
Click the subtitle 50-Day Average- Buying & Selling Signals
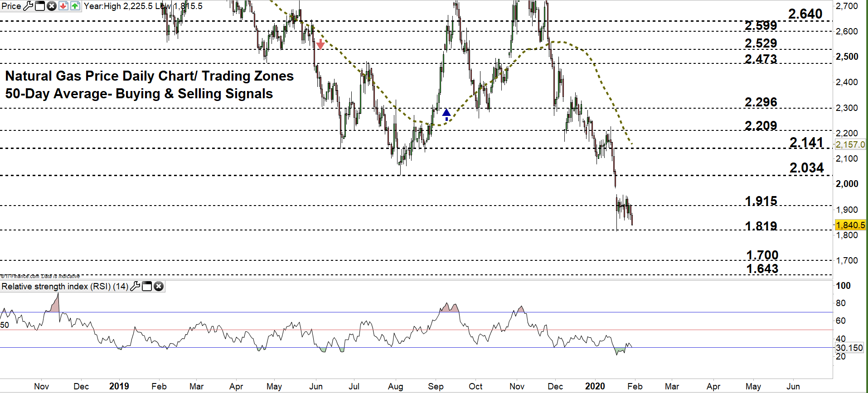[139, 94]
